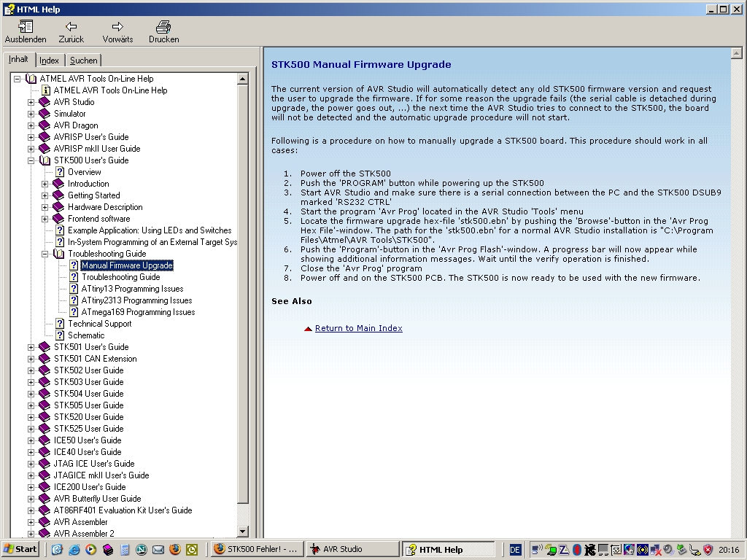Expand the AVR Dragon node

click(x=31, y=125)
